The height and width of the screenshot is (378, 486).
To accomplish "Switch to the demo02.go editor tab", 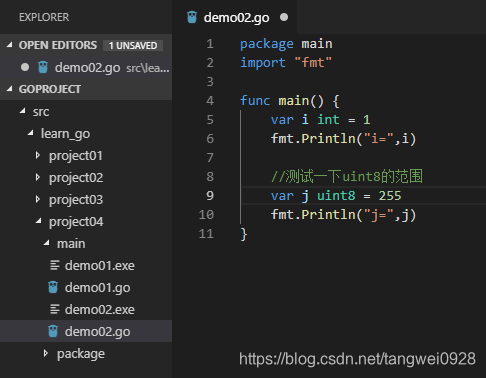I will pos(234,17).
